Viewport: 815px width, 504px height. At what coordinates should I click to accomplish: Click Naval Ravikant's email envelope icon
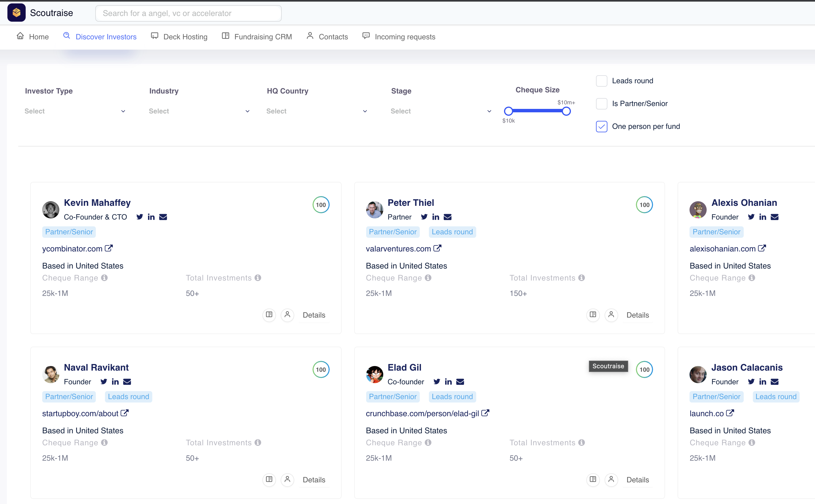click(127, 382)
